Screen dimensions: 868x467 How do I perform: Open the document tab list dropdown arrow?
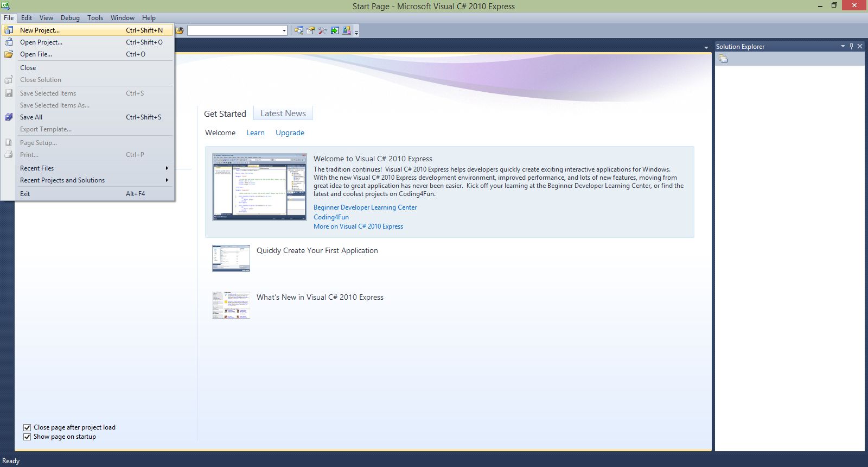[706, 48]
